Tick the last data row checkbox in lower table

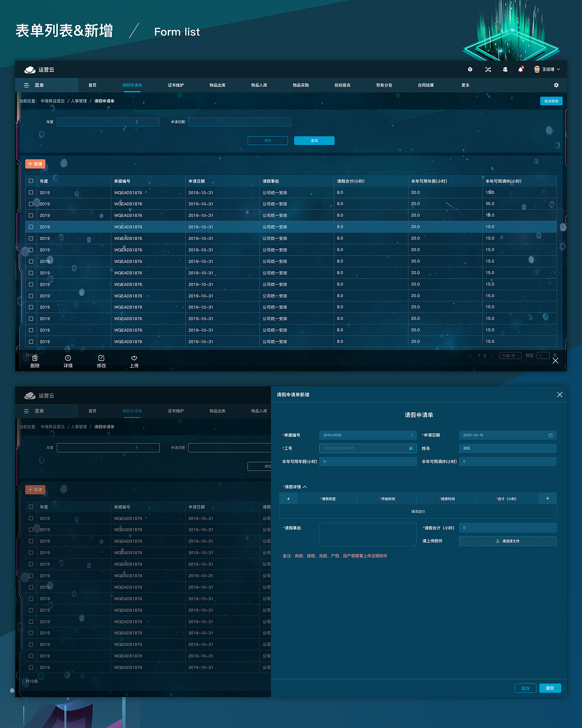coord(31,667)
